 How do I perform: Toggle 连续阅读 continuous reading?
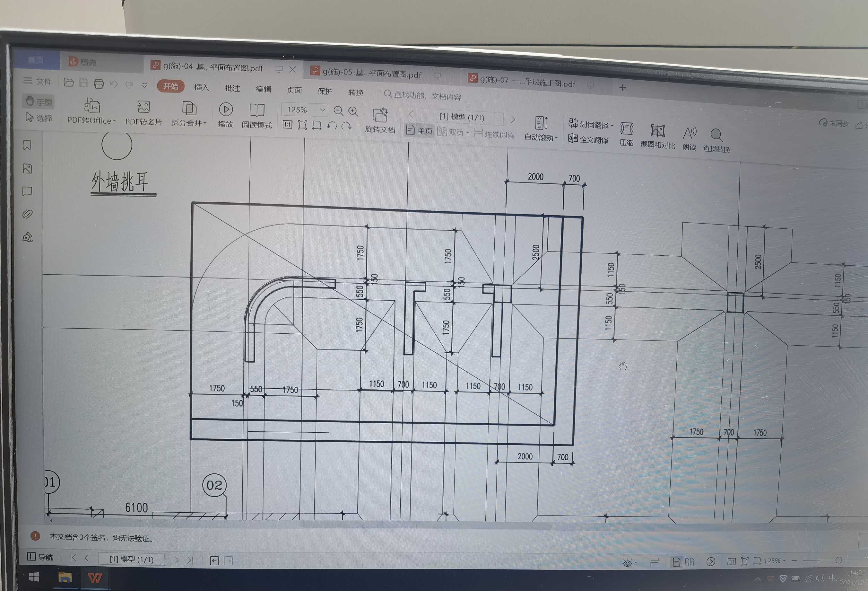point(494,133)
